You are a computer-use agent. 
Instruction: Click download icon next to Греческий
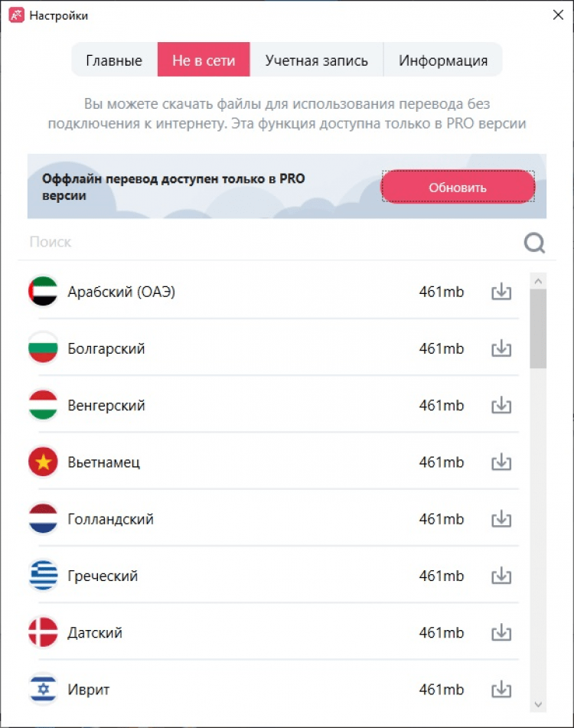click(501, 576)
